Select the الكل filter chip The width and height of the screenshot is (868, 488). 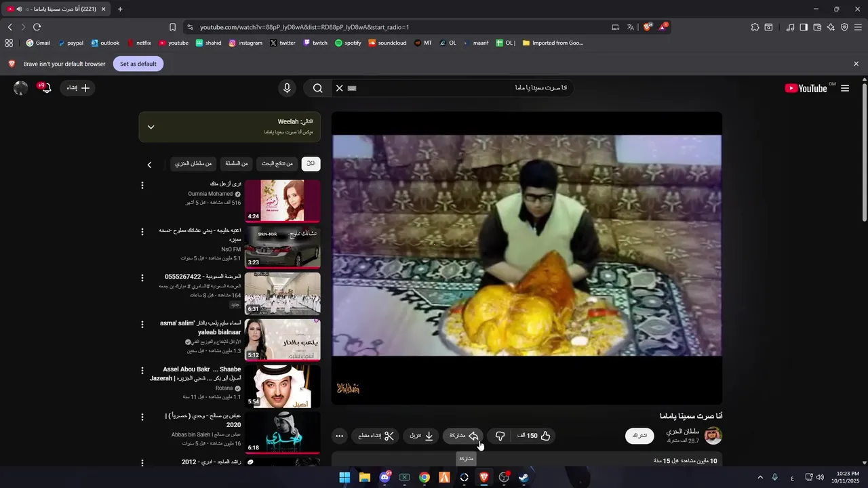click(x=311, y=163)
